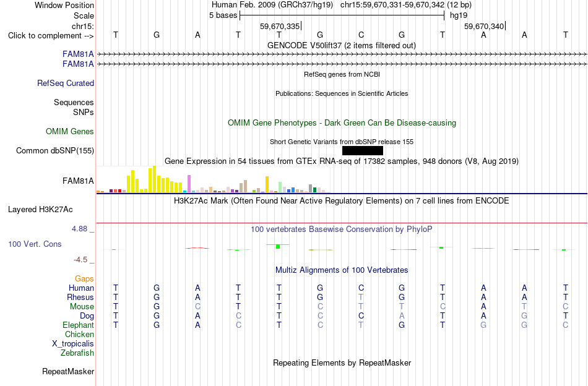Open the second FAM81A GENCODE transcript label
The height and width of the screenshot is (386, 588).
point(78,64)
